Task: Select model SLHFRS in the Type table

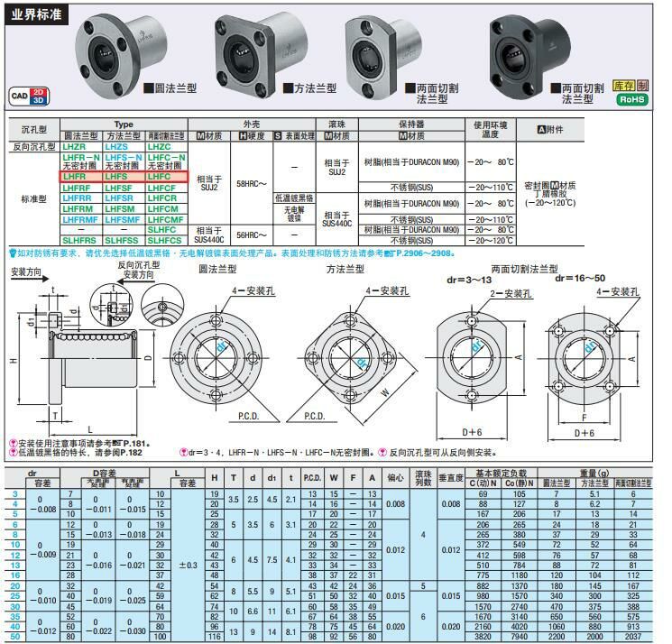Action: coord(79,241)
